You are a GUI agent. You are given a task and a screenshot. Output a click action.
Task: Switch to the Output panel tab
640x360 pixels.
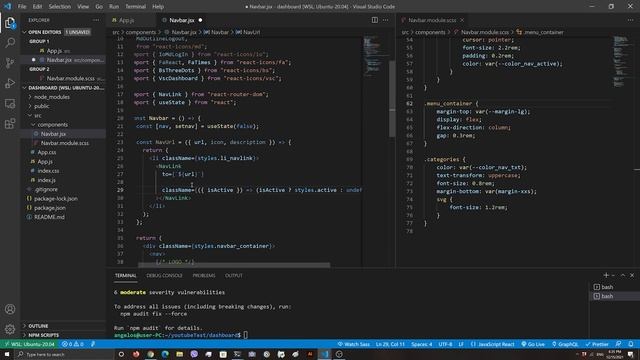click(x=234, y=276)
